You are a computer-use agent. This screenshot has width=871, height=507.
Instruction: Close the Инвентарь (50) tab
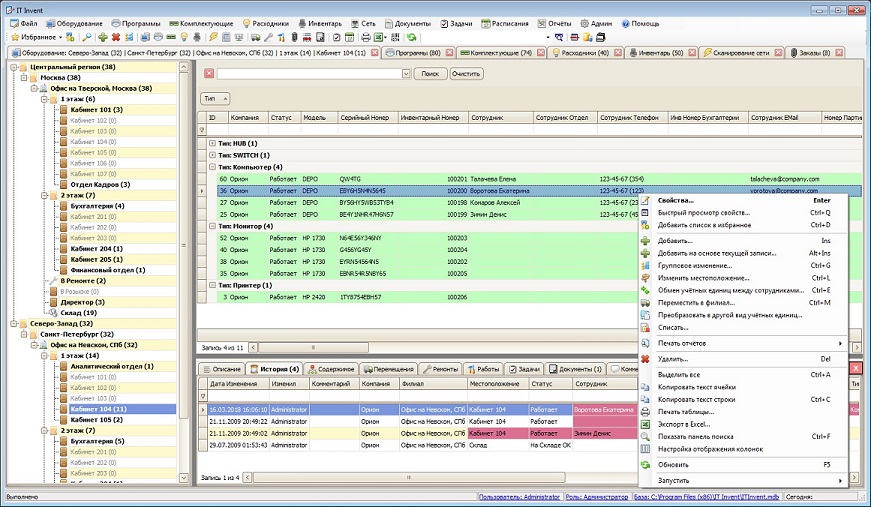click(692, 52)
